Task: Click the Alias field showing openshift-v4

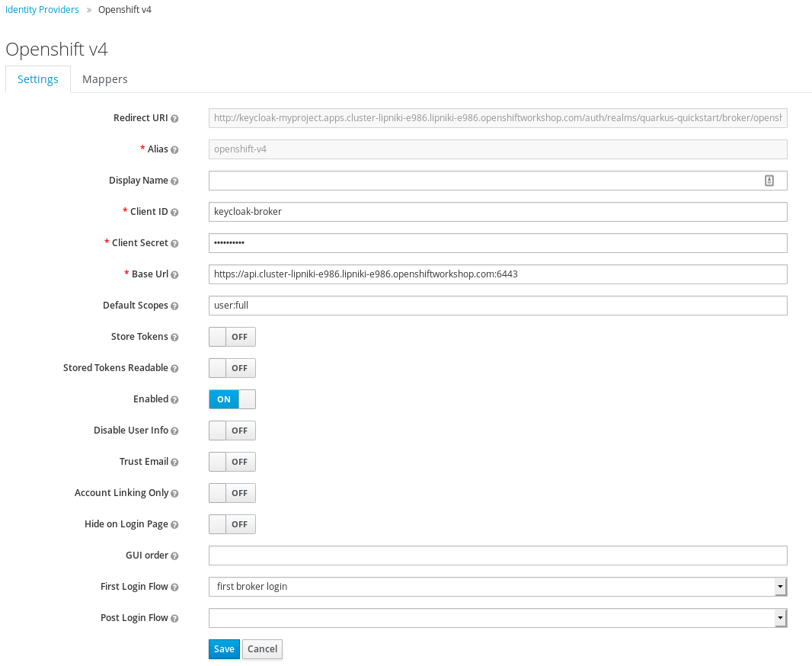Action: click(497, 149)
